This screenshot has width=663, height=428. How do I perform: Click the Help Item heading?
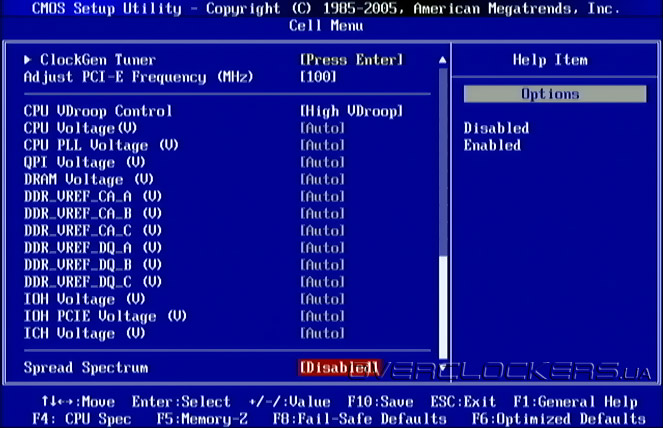pos(550,60)
